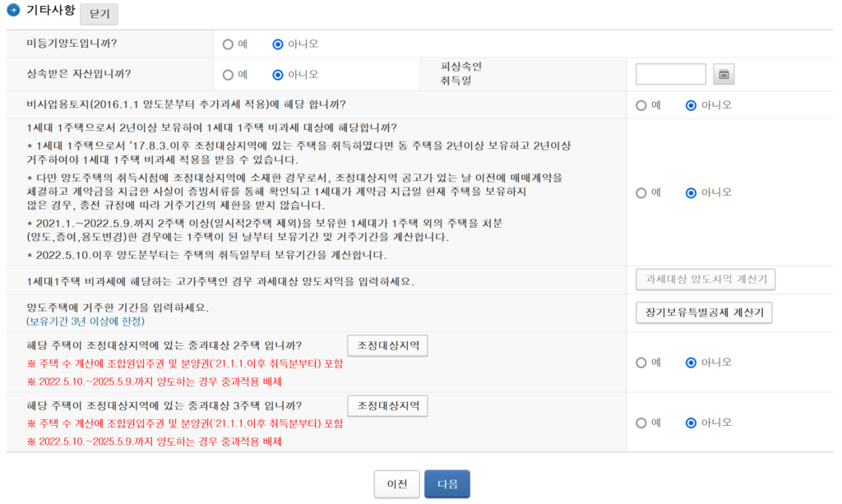Select 예 for 미등기양도입니까
Screen dimensions: 842x504
tap(229, 44)
